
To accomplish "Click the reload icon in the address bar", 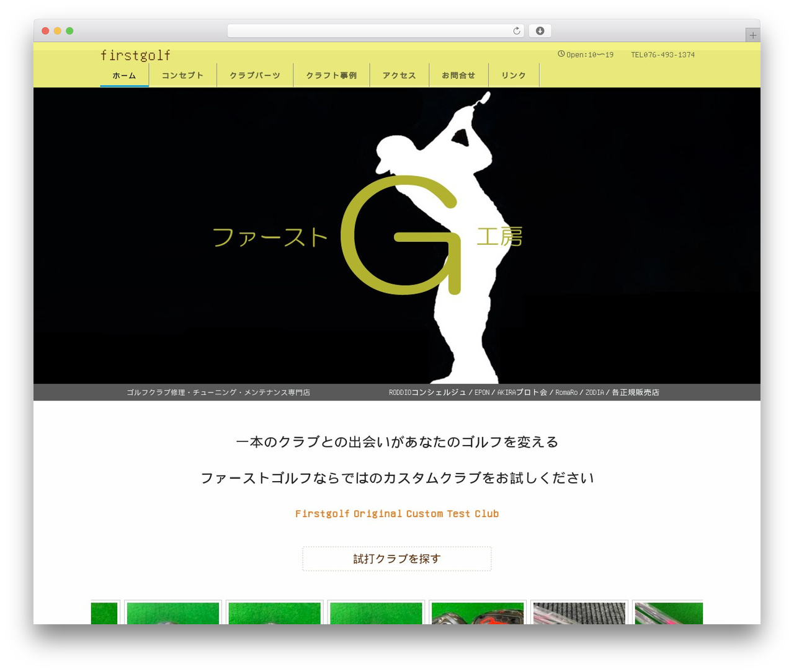I will [516, 31].
